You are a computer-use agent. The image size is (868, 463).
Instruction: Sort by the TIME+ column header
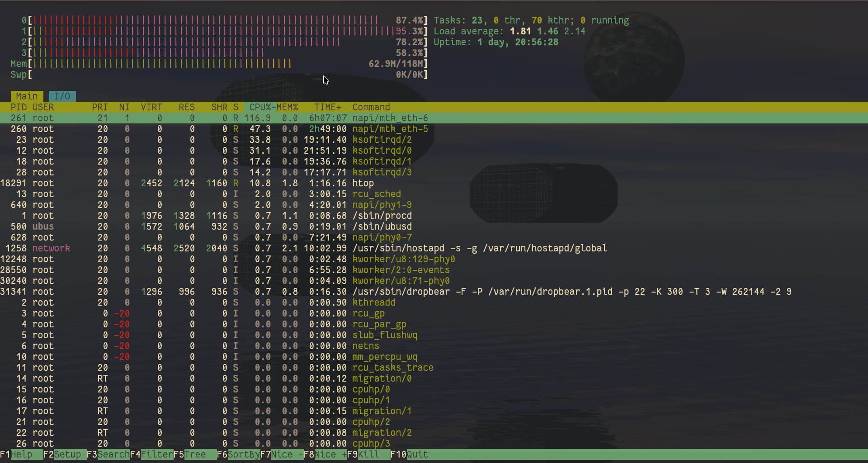click(328, 107)
